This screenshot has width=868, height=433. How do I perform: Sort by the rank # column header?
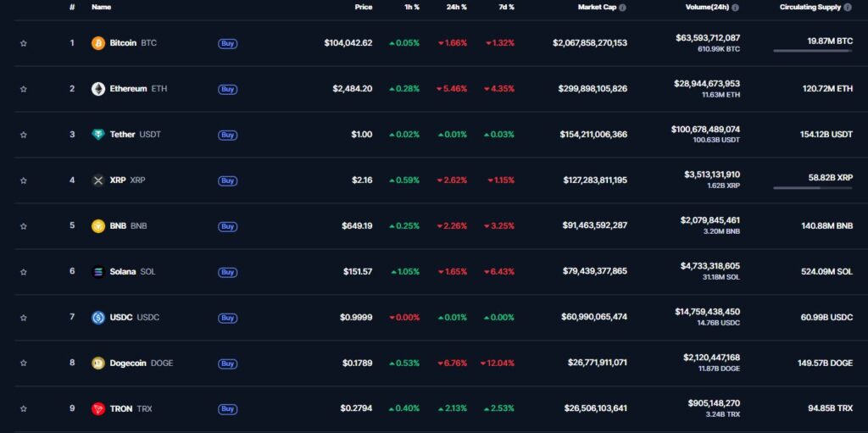(72, 8)
